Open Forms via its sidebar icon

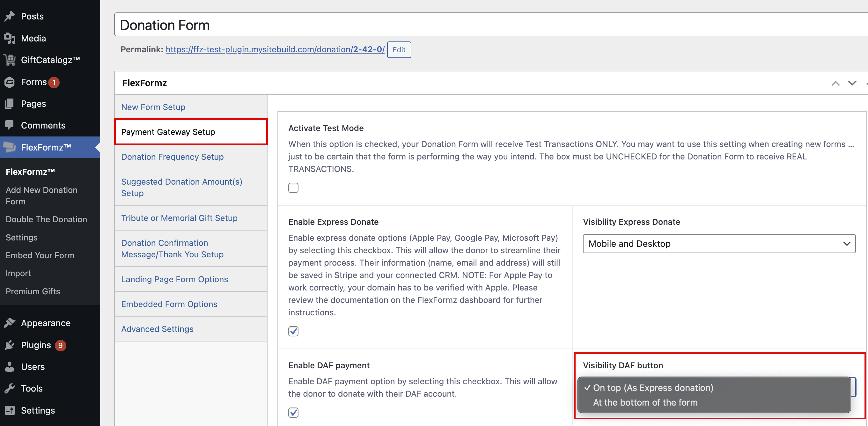coord(10,82)
